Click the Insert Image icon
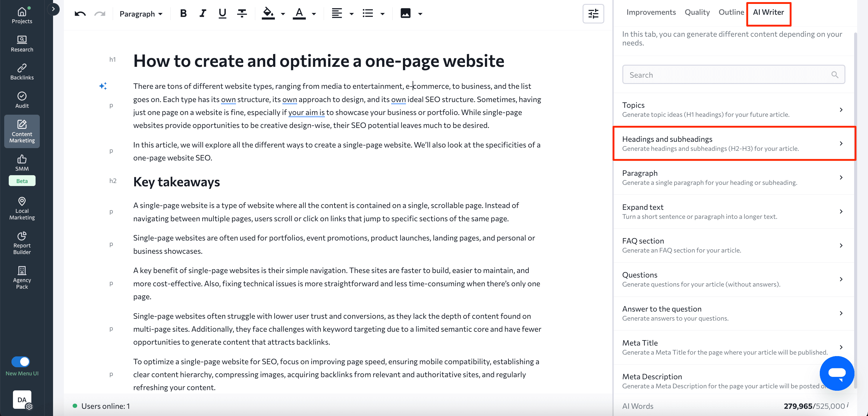The height and width of the screenshot is (416, 868). tap(406, 13)
